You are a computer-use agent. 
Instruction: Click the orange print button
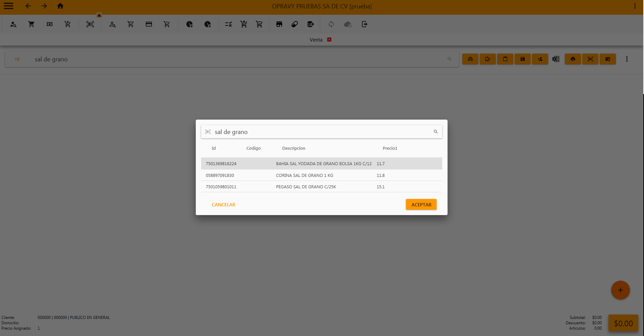[x=573, y=59]
